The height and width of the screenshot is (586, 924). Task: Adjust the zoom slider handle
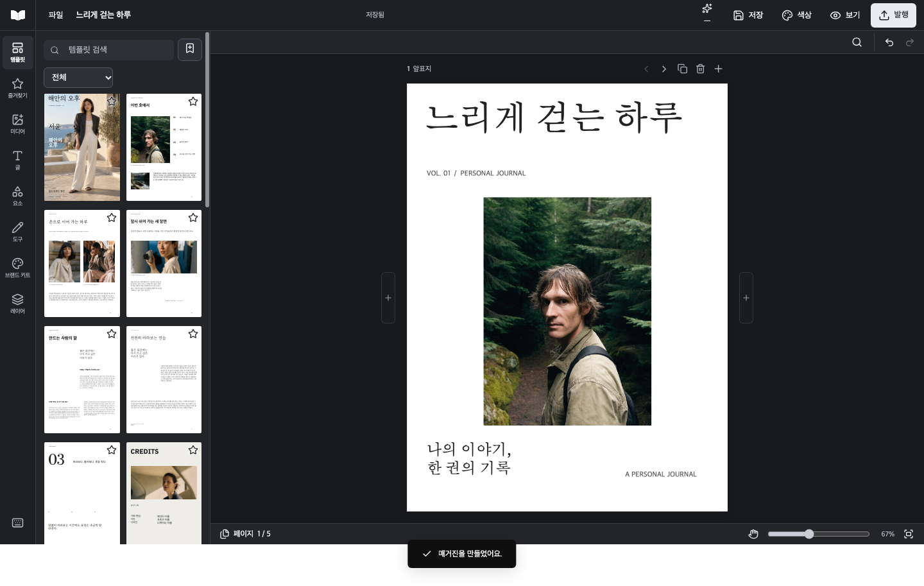(809, 534)
